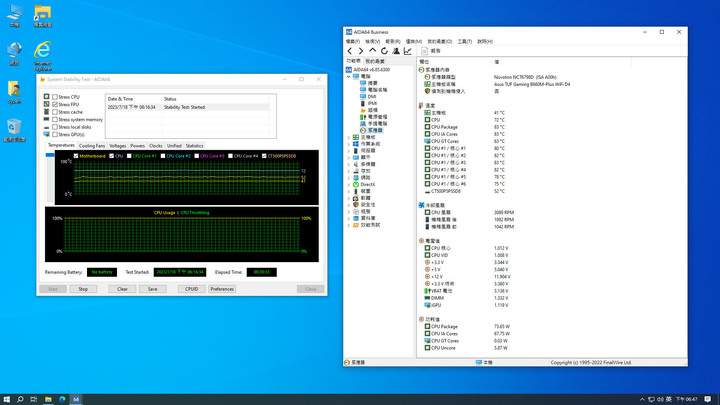The width and height of the screenshot is (720, 405).
Task: Enable the Stress GPU(s) checkbox
Action: 55,135
